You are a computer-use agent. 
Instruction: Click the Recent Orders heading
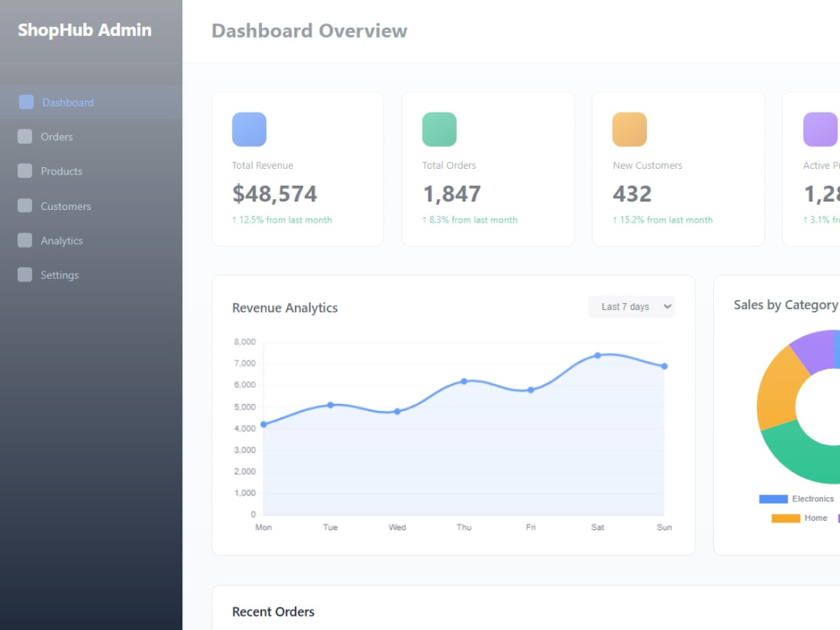coord(273,612)
